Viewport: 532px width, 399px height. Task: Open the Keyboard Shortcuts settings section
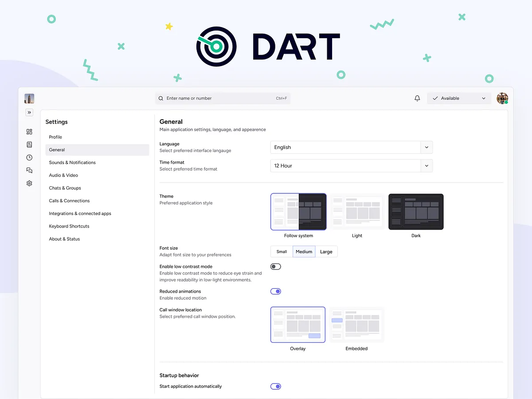coord(69,226)
